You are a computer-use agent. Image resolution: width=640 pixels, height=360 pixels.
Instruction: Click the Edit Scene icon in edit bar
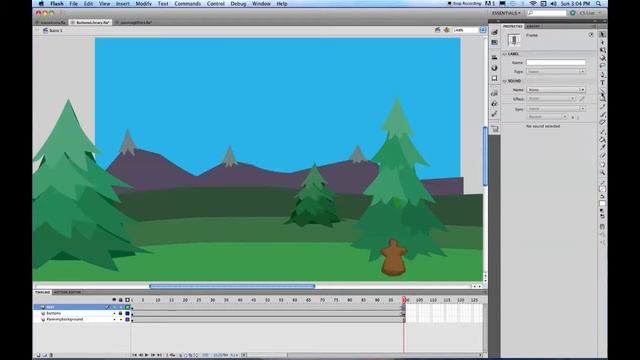click(438, 30)
